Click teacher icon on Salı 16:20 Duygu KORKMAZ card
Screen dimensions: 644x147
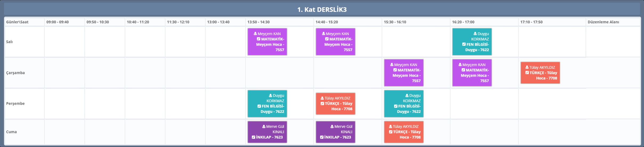[x=475, y=34]
